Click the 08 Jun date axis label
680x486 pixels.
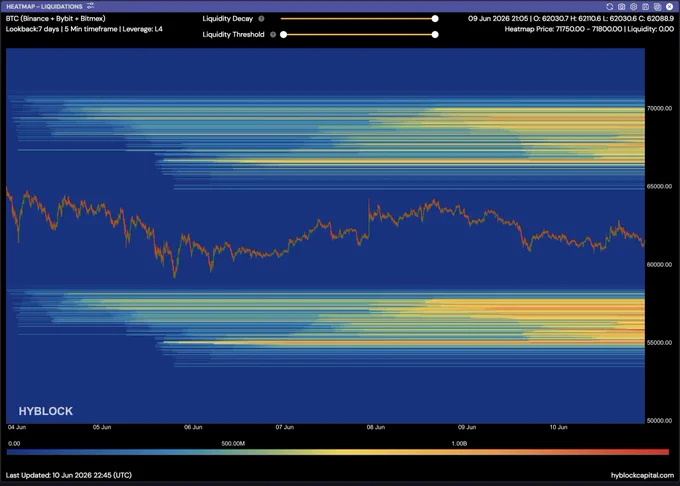[x=376, y=427]
